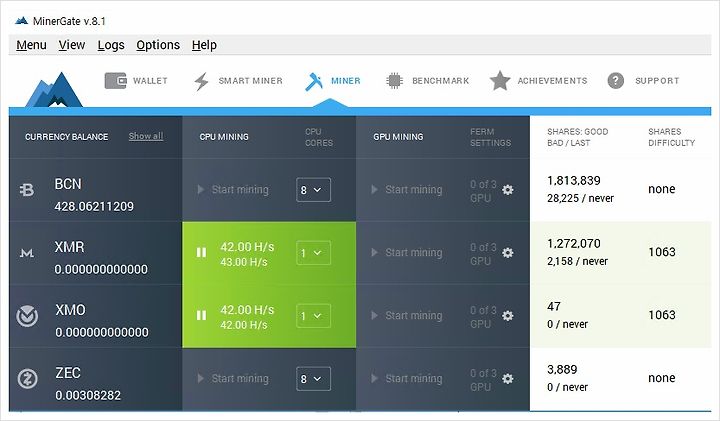Open GPU settings gear for BCN

click(x=507, y=190)
